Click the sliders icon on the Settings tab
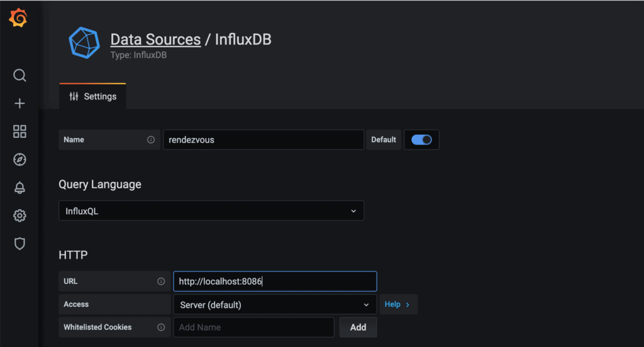 (74, 96)
